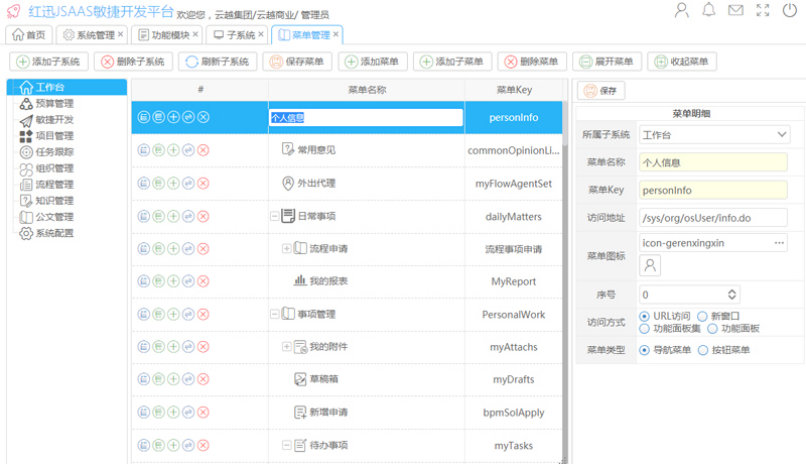The image size is (806, 464).
Task: Toggle fullscreen mode icon
Action: (763, 10)
